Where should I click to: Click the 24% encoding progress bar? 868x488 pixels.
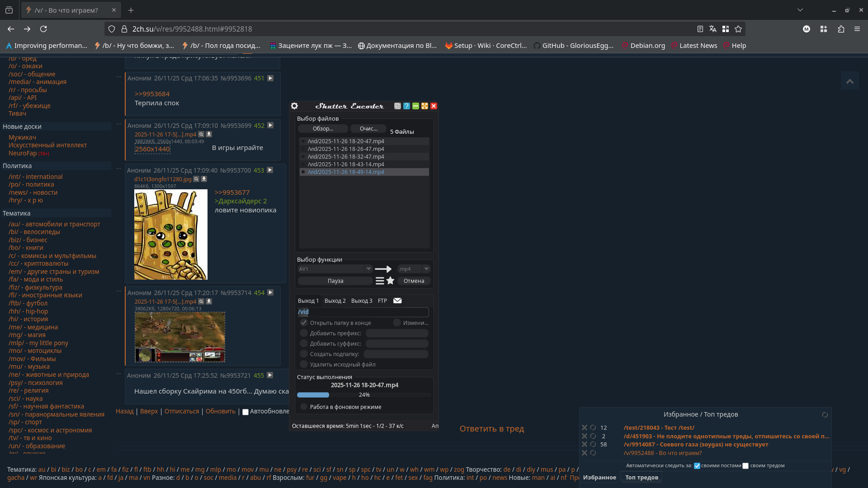[x=364, y=395]
